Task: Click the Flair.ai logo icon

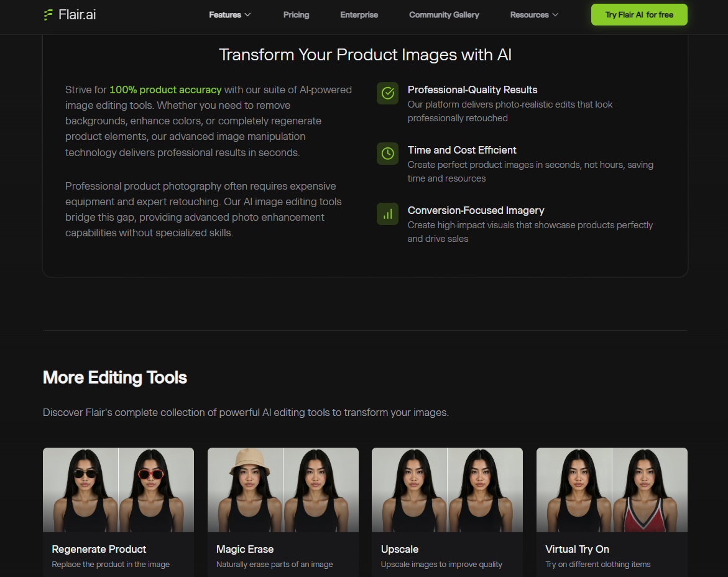Action: click(x=48, y=15)
